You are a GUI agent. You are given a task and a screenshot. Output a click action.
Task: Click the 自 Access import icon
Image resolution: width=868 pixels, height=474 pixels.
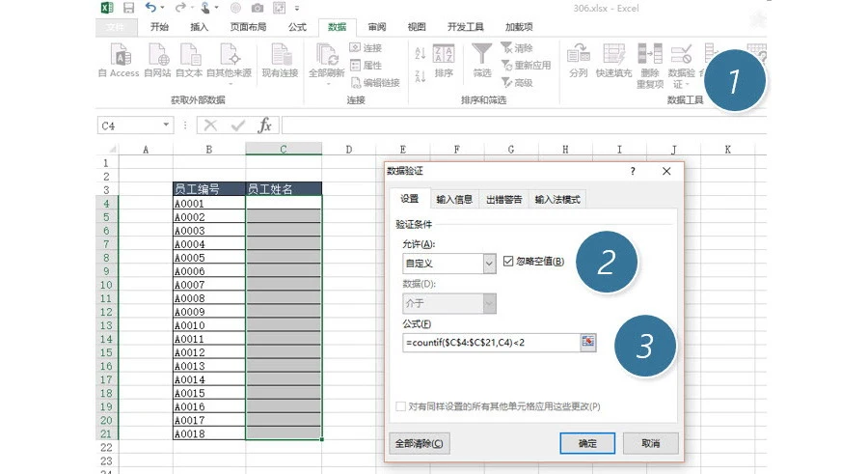click(119, 55)
